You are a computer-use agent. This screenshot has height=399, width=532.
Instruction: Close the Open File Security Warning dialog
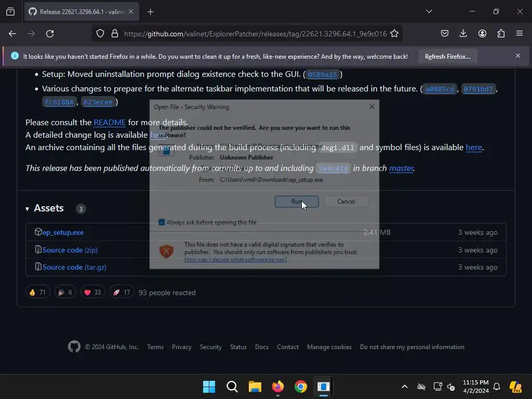[x=371, y=107]
